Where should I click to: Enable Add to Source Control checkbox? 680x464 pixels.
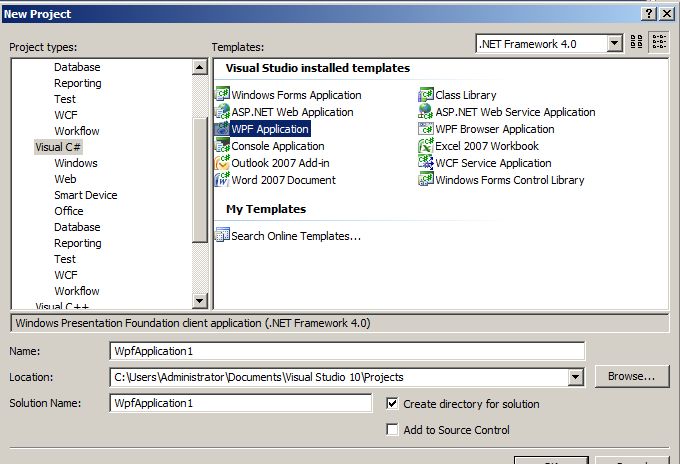(x=392, y=429)
